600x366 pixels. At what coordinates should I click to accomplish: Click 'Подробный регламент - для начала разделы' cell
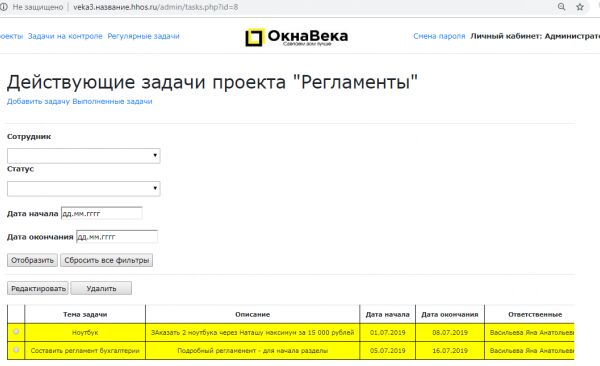pyautogui.click(x=253, y=350)
